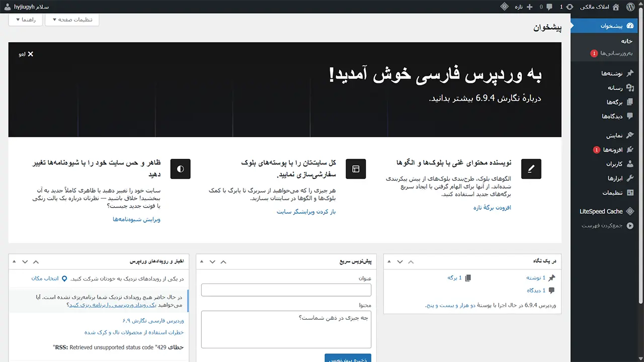This screenshot has width=644, height=362.
Task: Click the half-circle styles icon
Action: tap(181, 169)
